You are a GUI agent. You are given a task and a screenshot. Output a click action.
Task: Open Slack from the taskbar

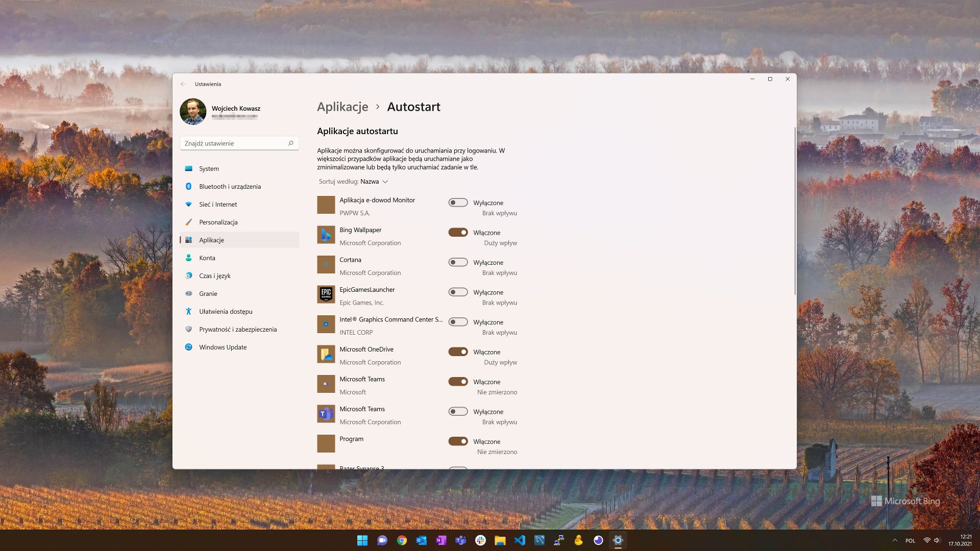[480, 540]
